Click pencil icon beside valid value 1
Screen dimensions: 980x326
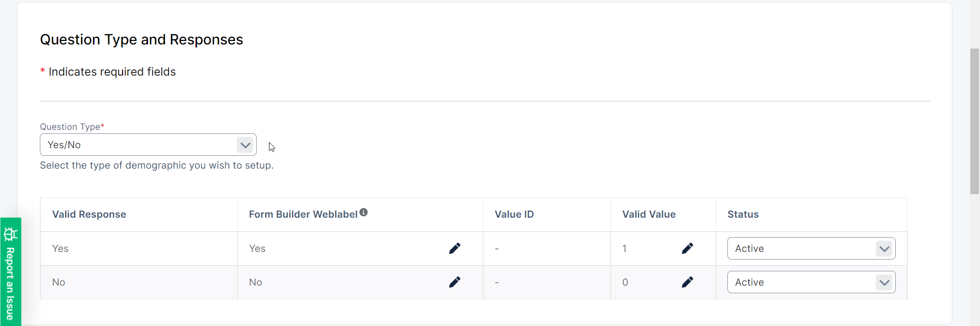(687, 248)
